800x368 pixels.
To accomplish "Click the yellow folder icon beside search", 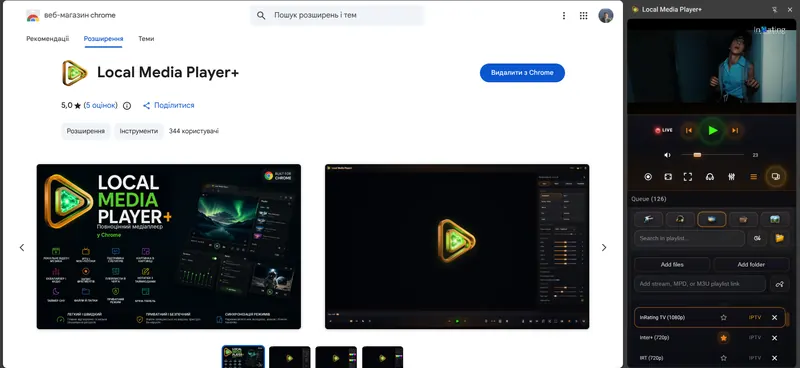I will (779, 238).
